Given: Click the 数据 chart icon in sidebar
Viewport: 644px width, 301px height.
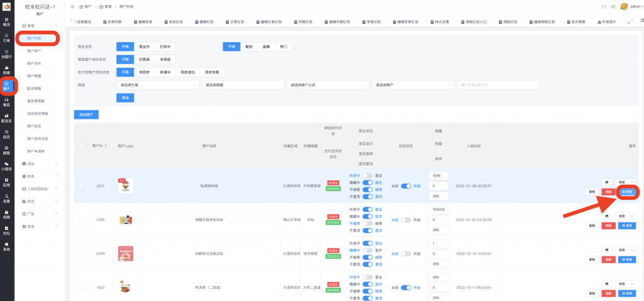Looking at the screenshot, I should (6, 70).
